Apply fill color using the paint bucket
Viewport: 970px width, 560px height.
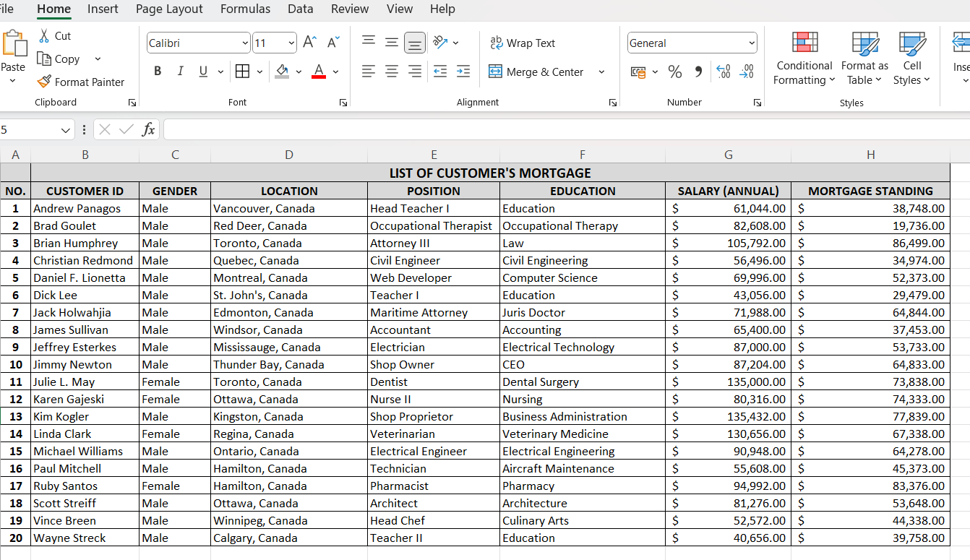click(x=282, y=71)
